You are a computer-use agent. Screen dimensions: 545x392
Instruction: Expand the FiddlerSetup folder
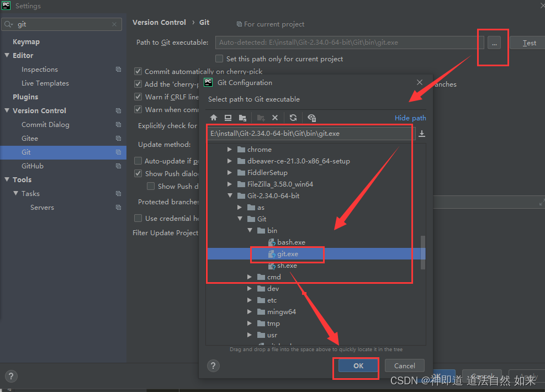pos(229,173)
